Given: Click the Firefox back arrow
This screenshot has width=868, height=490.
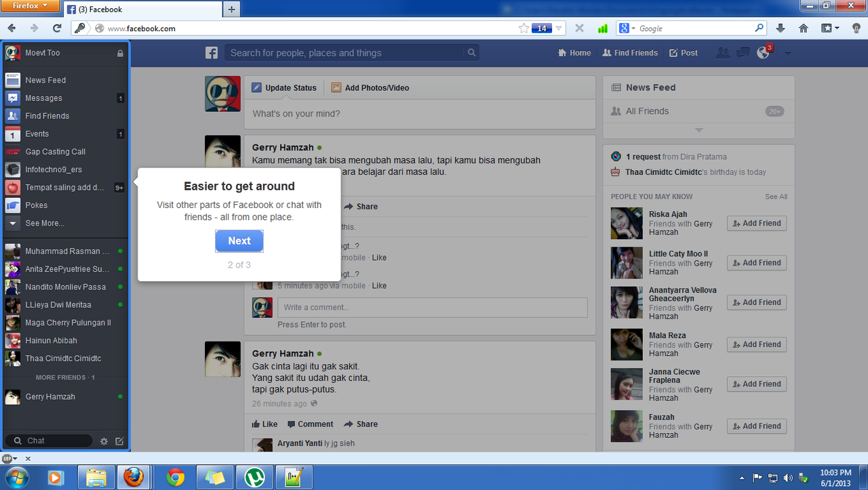Looking at the screenshot, I should coord(12,28).
